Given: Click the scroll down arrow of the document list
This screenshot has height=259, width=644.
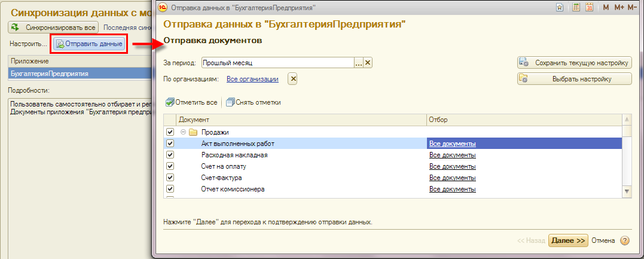Looking at the screenshot, I should coord(626,191).
